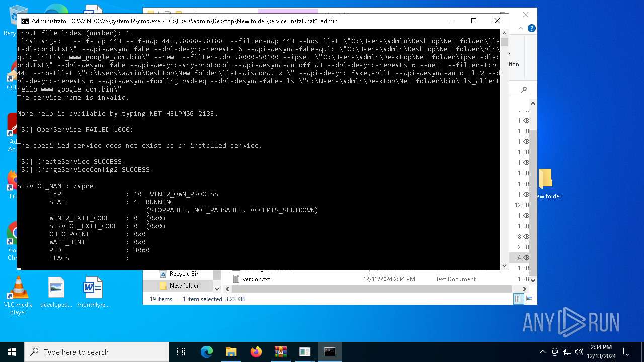
Task: Click the 'SERVICE_NAME: zapret' line in cmd
Action: click(x=57, y=186)
